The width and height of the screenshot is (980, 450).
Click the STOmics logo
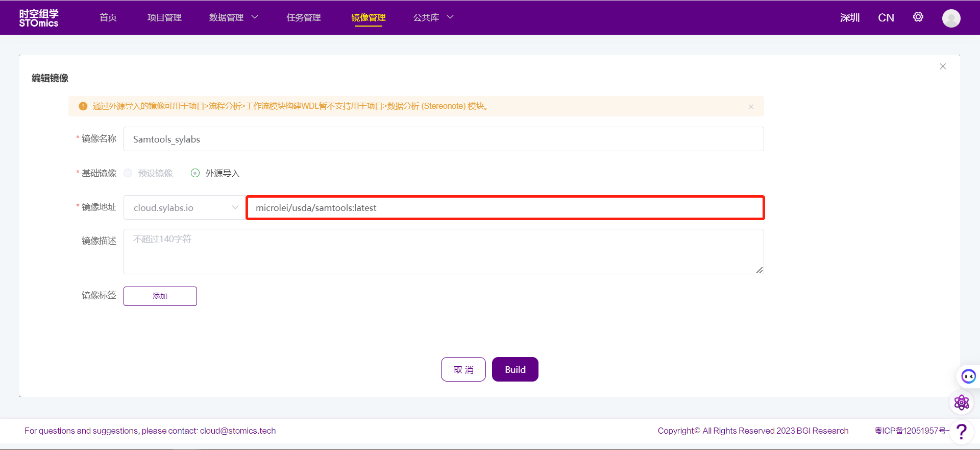[39, 18]
